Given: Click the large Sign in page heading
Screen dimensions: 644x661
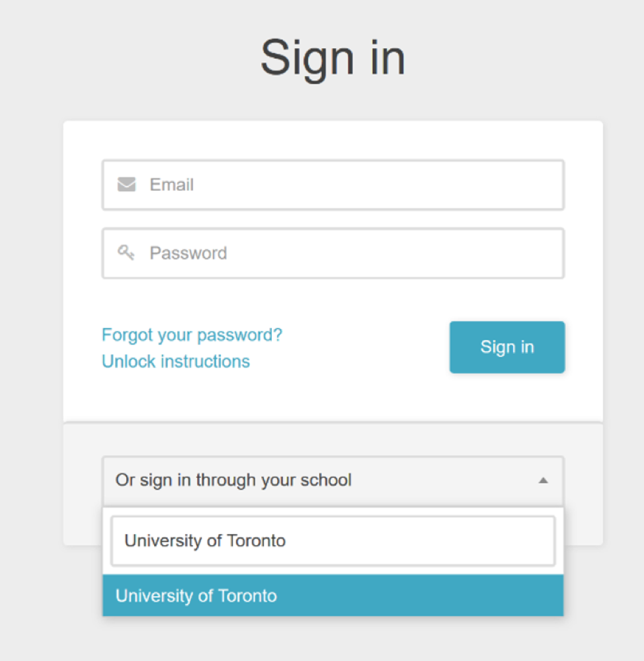Looking at the screenshot, I should click(333, 58).
